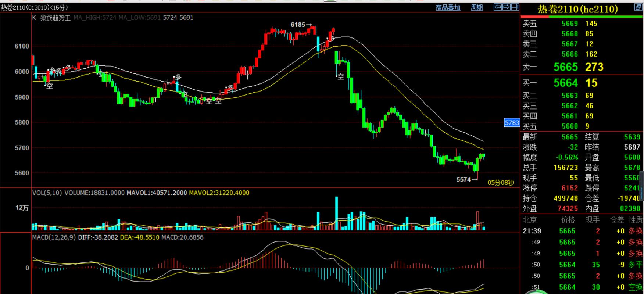Select the 买一 bid price 5664
Viewport: 644px width, 294px height.
pyautogui.click(x=566, y=83)
